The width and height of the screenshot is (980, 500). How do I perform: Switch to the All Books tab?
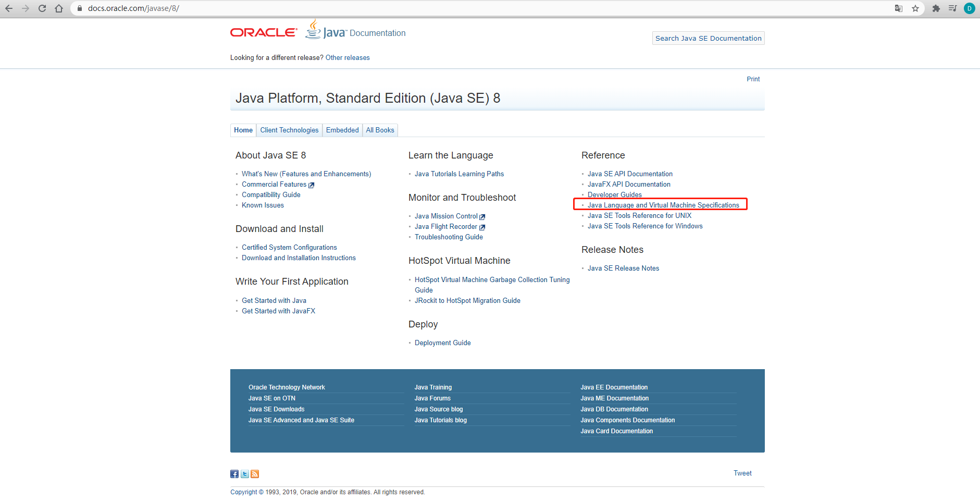(380, 130)
